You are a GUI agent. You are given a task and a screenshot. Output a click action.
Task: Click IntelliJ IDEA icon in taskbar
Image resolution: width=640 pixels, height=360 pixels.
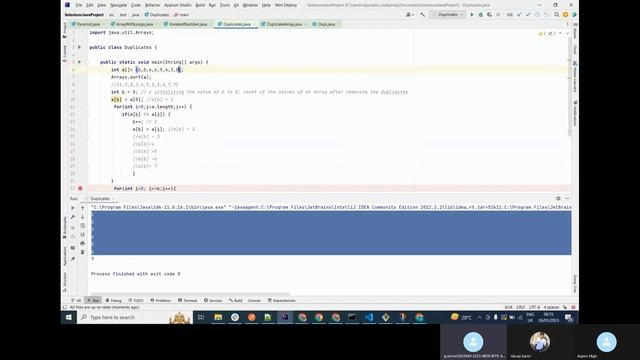tap(285, 317)
